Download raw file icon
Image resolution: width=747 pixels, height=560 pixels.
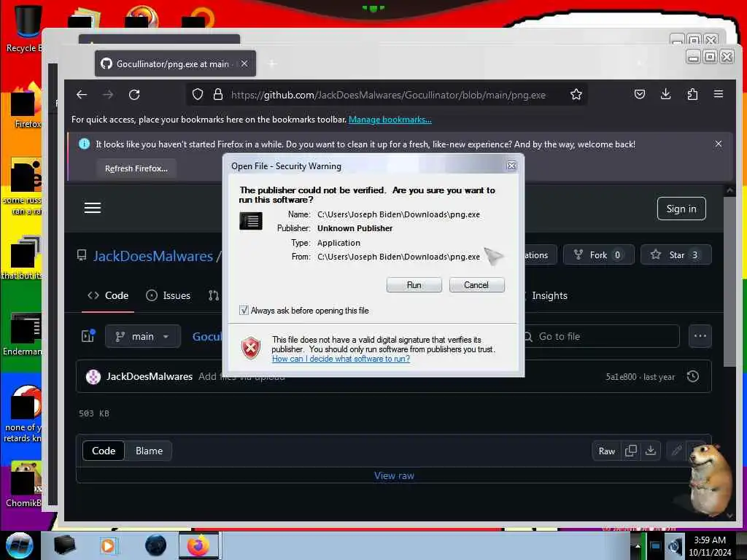(x=650, y=451)
